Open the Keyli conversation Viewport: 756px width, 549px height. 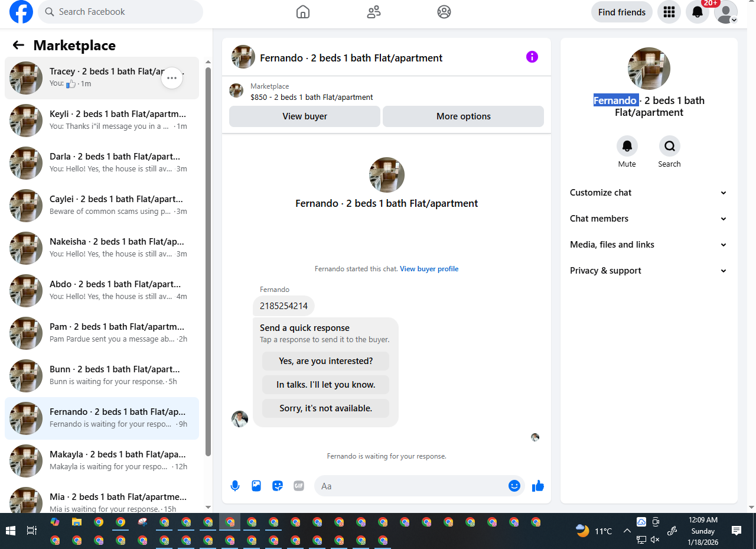102,121
